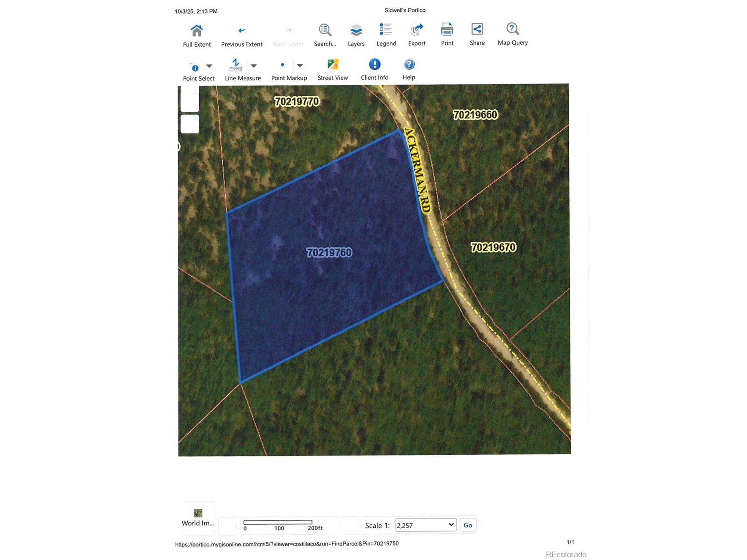747x560 pixels.
Task: Open the Help icon
Action: (x=409, y=64)
